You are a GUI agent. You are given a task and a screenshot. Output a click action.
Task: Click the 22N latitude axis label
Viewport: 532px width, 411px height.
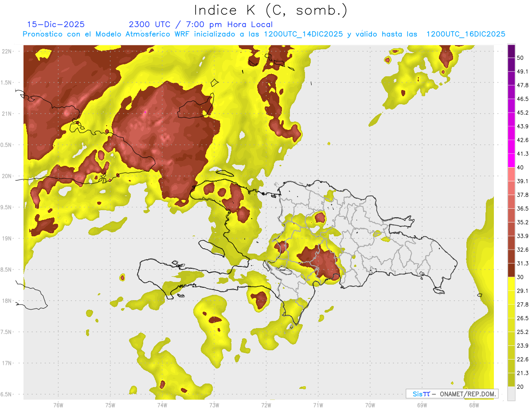point(8,51)
